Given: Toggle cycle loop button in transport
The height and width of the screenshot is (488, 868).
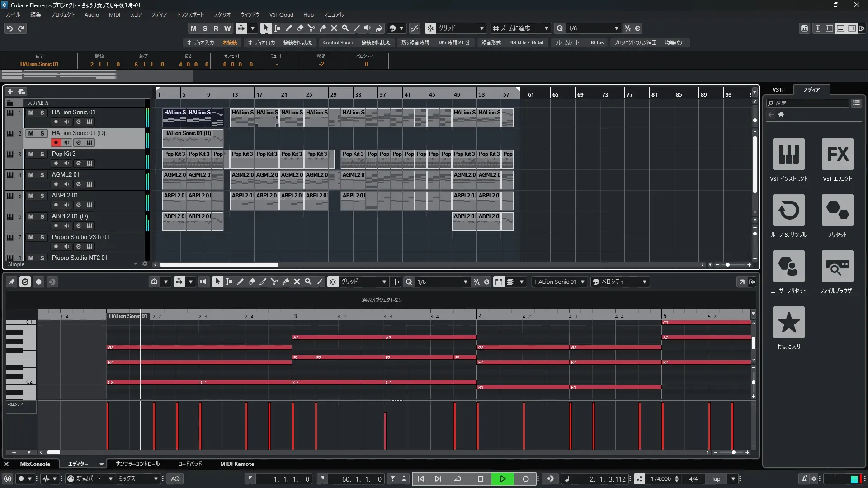Looking at the screenshot, I should click(x=458, y=479).
